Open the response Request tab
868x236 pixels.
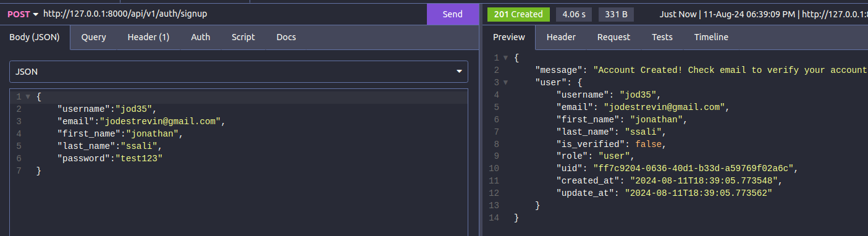tap(613, 37)
